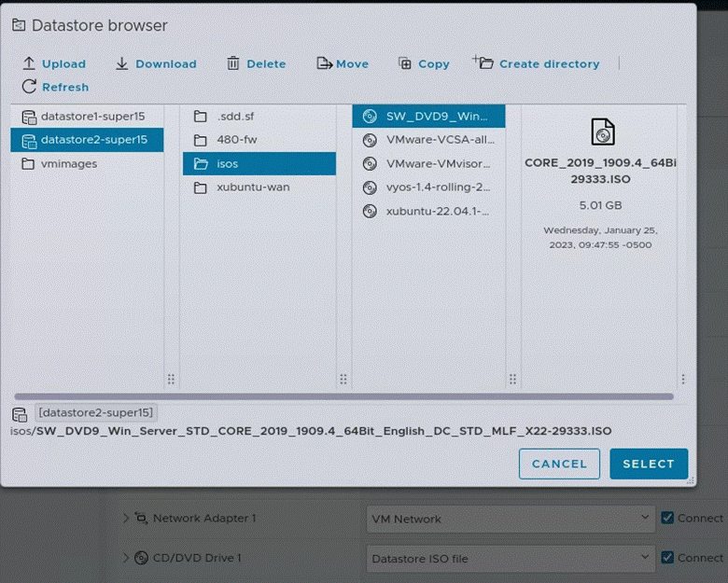
Task: Click the open isos folder icon
Action: point(201,164)
